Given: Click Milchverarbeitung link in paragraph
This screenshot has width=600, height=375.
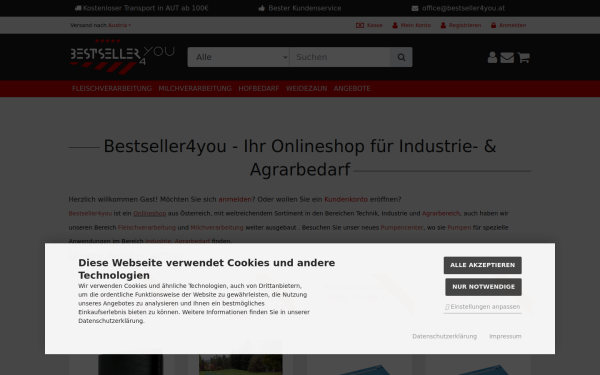Looking at the screenshot, I should [217, 228].
